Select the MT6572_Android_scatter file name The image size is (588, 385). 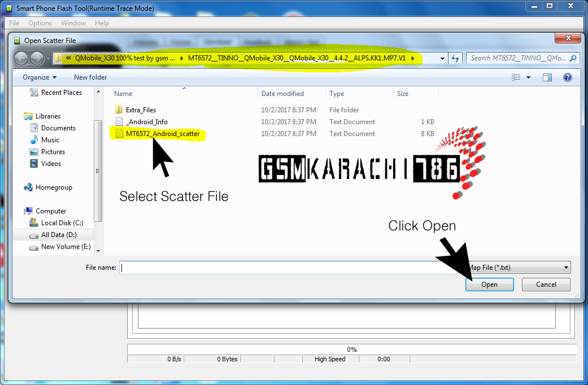coord(163,134)
